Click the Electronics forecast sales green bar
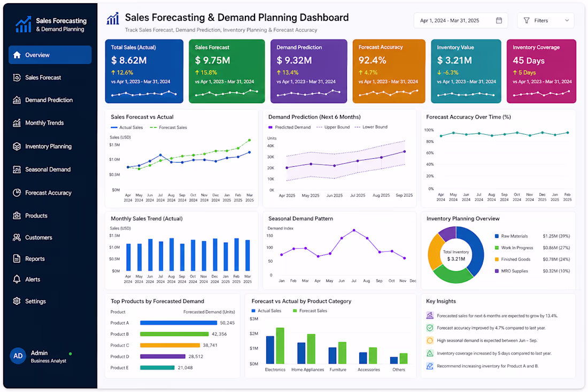Image resolution: width=588 pixels, height=392 pixels. pos(280,345)
